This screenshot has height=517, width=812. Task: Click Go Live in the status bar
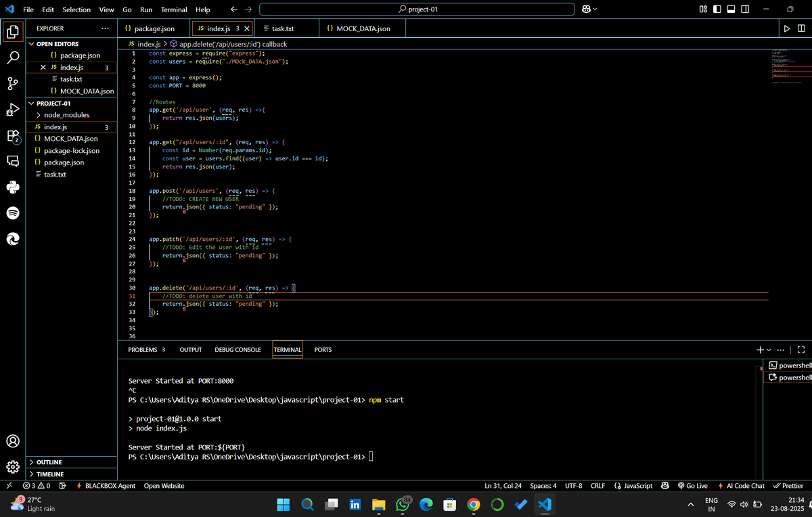click(x=692, y=486)
